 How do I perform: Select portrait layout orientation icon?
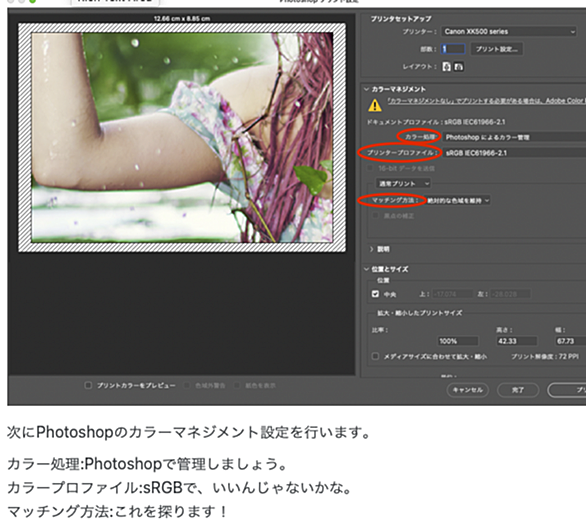coord(447,67)
